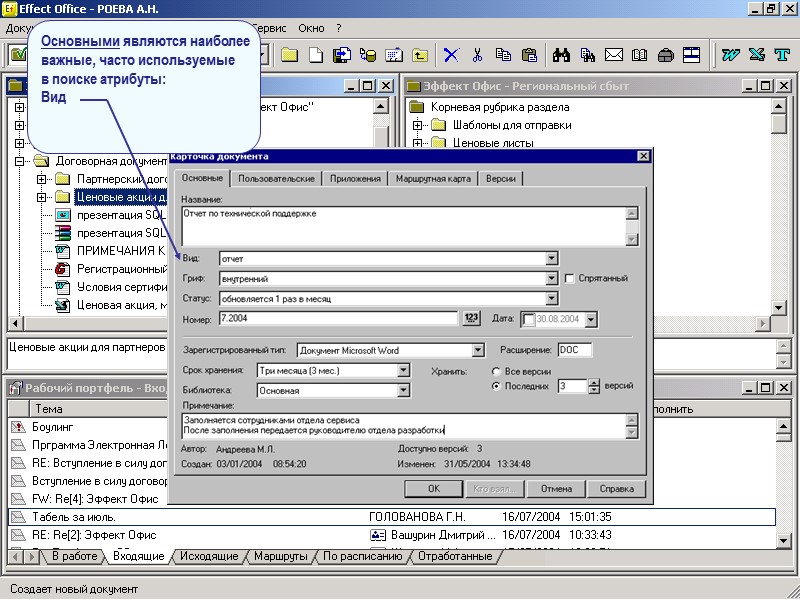This screenshot has height=600, width=800.
Task: Click the copy pages icon
Action: click(503, 55)
